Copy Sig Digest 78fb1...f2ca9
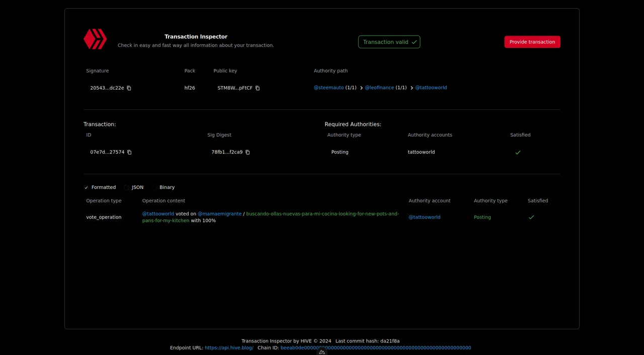Image resolution: width=644 pixels, height=355 pixels. pos(248,152)
